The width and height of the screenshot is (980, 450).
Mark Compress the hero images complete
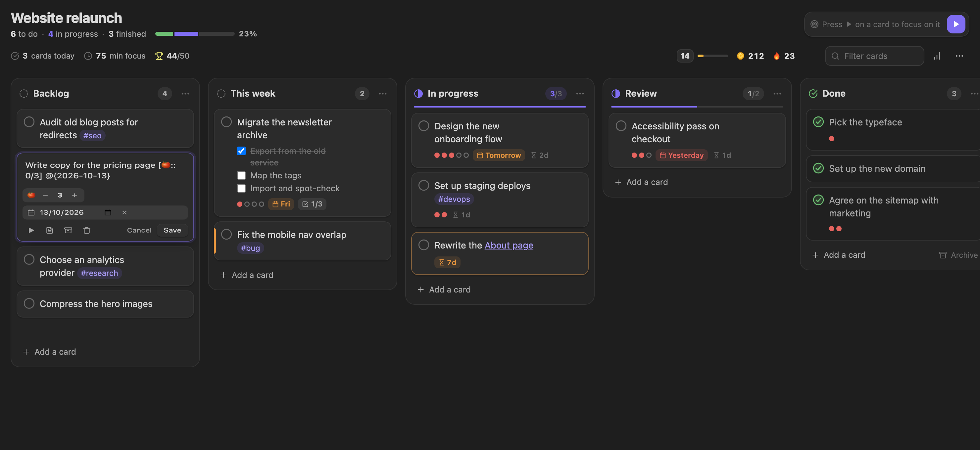pos(29,304)
